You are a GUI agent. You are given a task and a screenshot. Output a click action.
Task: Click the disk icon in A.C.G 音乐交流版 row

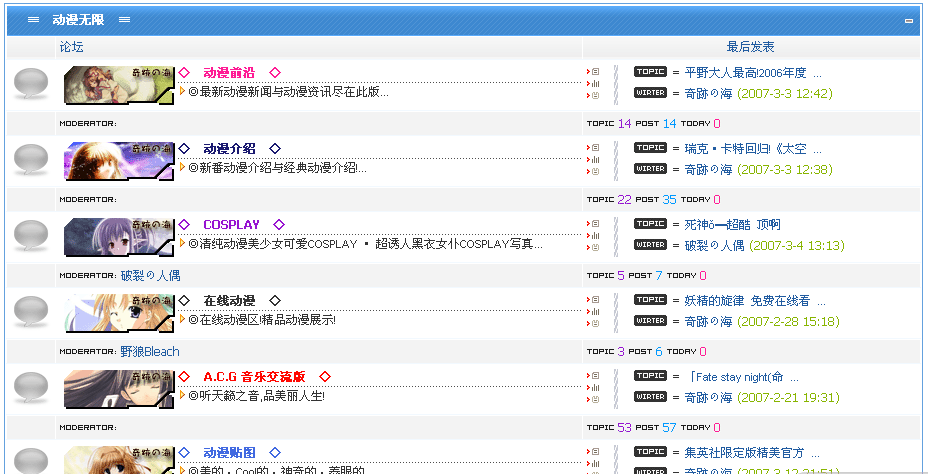pyautogui.click(x=595, y=399)
